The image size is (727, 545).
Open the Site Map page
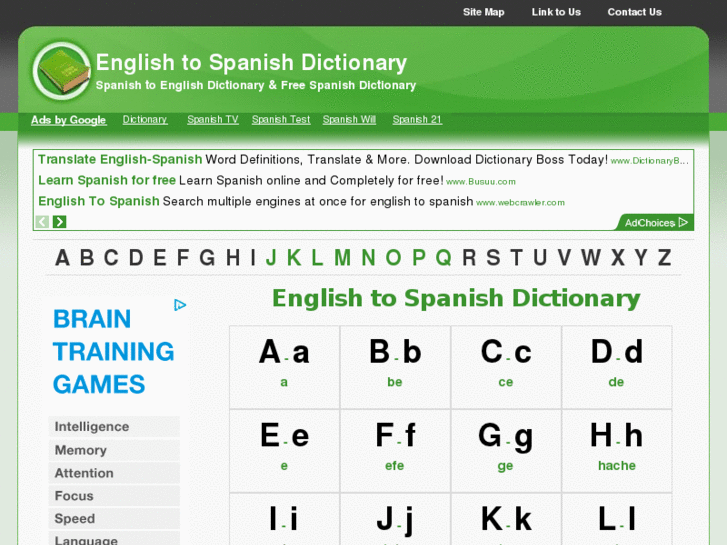point(484,12)
